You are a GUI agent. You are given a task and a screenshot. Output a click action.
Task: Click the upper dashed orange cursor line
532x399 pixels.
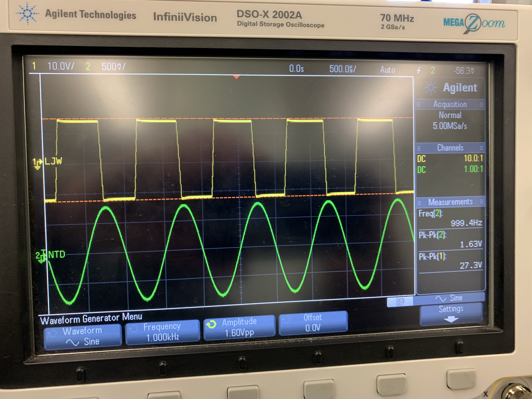click(x=227, y=118)
